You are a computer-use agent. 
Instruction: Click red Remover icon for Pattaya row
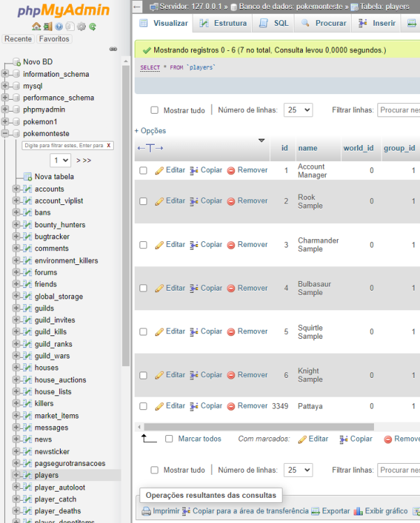pos(231,406)
